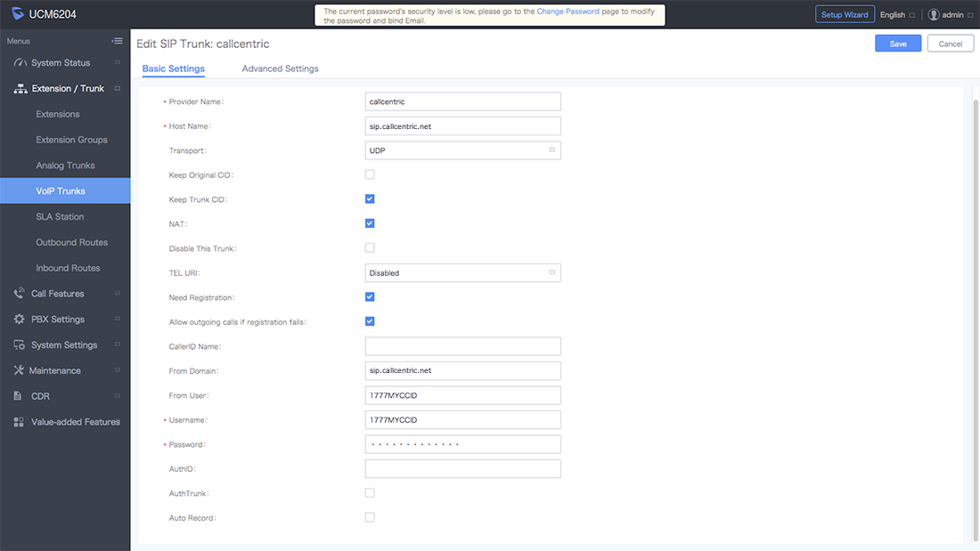Viewport: 980px width, 551px height.
Task: Expand the Call Features menu arrow
Action: click(x=117, y=293)
